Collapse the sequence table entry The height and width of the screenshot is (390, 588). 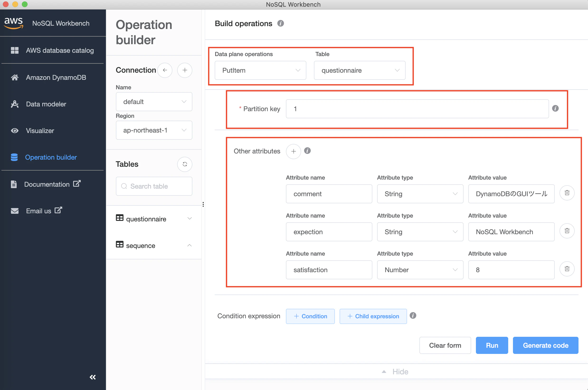190,245
